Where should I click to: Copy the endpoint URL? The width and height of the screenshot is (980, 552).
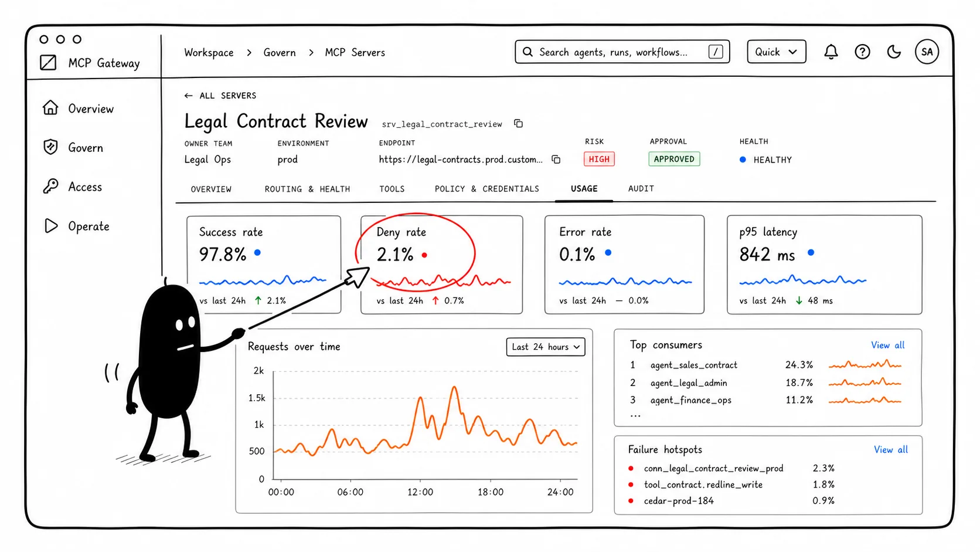pyautogui.click(x=556, y=160)
